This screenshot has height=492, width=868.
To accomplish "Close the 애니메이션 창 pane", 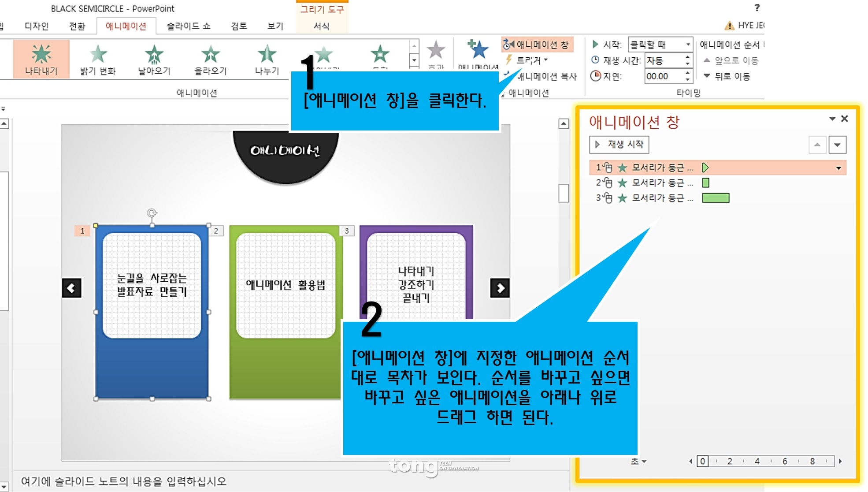I will (x=845, y=119).
